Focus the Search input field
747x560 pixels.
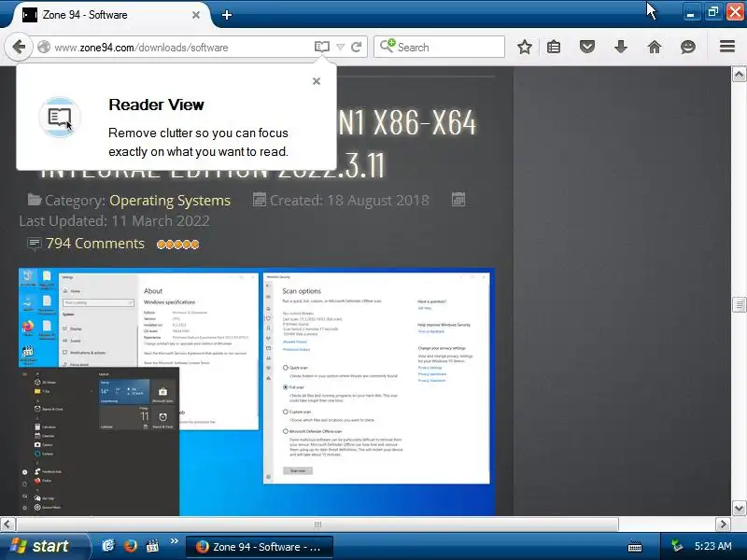tap(439, 48)
